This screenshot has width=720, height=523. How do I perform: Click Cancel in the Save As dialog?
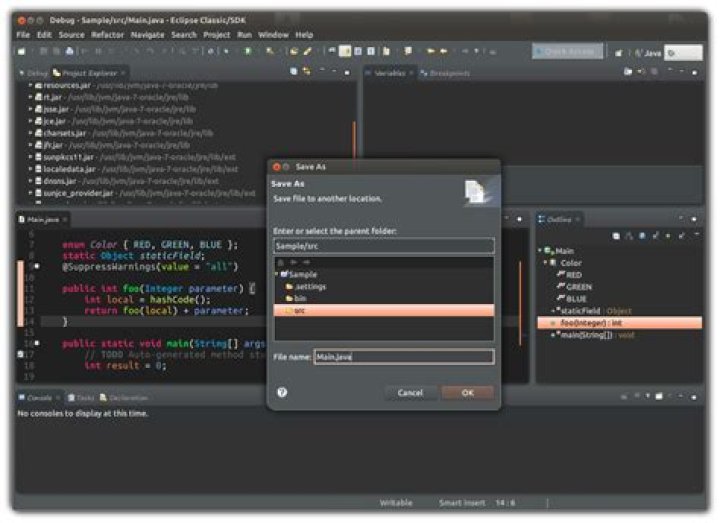[x=410, y=393]
